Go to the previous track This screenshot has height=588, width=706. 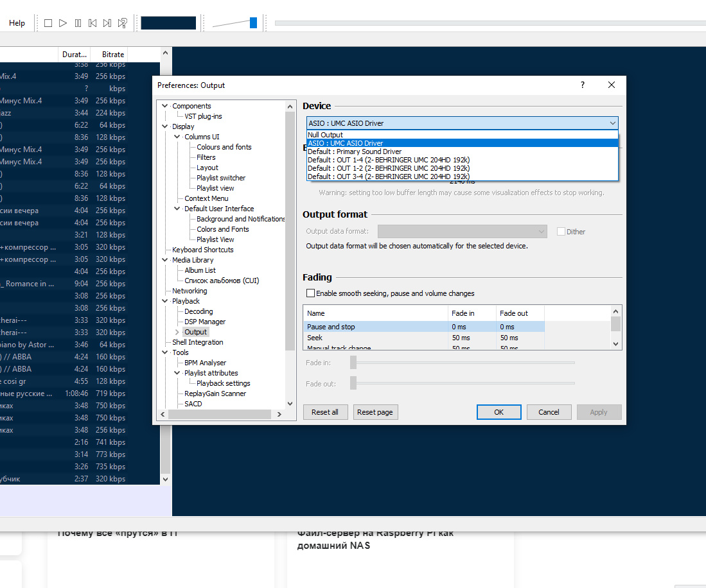pyautogui.click(x=93, y=23)
